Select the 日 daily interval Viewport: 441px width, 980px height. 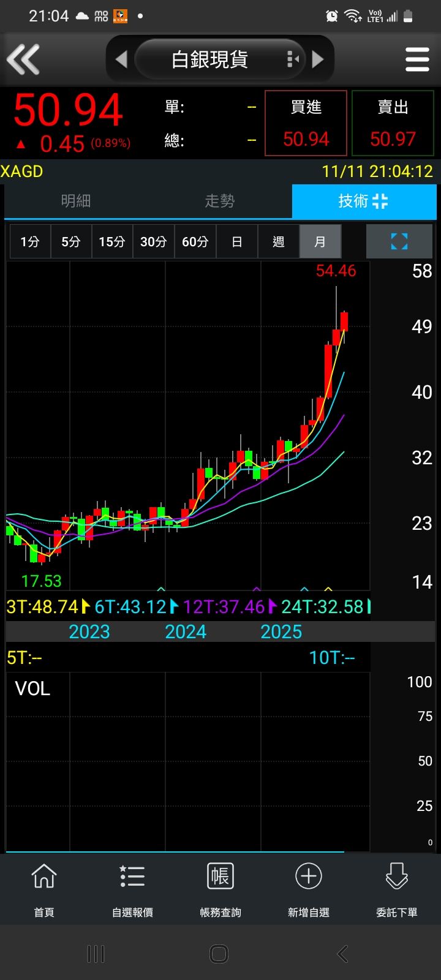[x=236, y=241]
